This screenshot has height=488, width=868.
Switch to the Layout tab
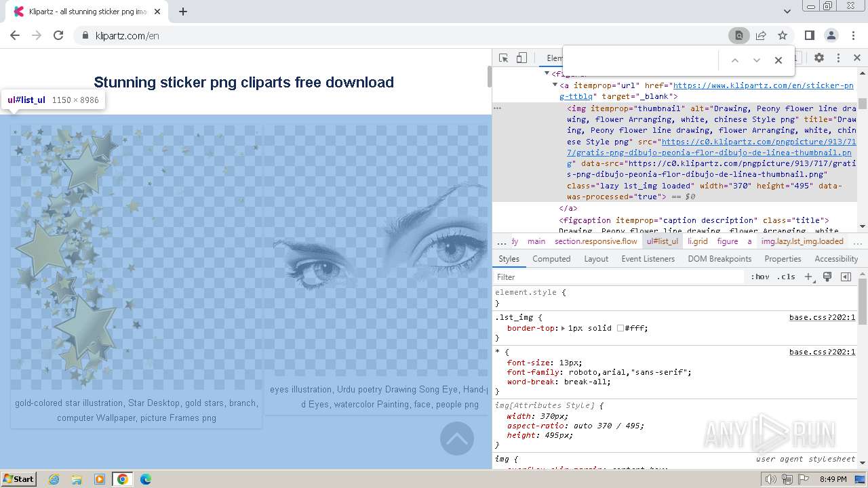[596, 259]
